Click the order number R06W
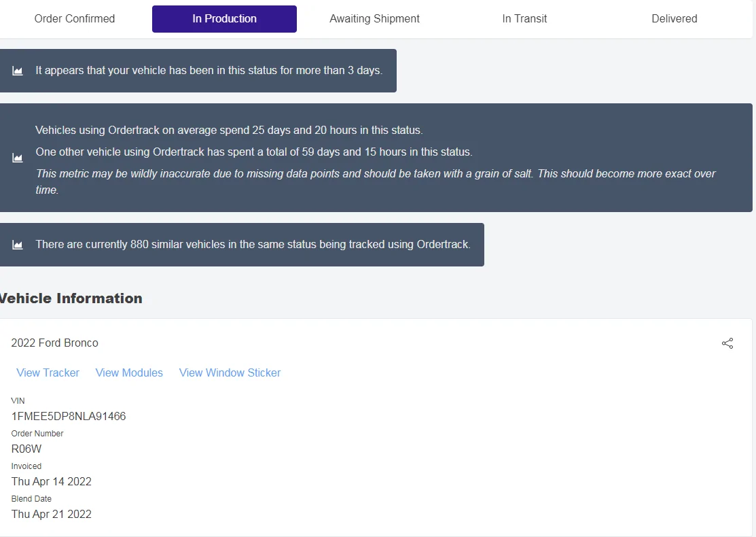Viewport: 756px width, 537px height. [26, 449]
